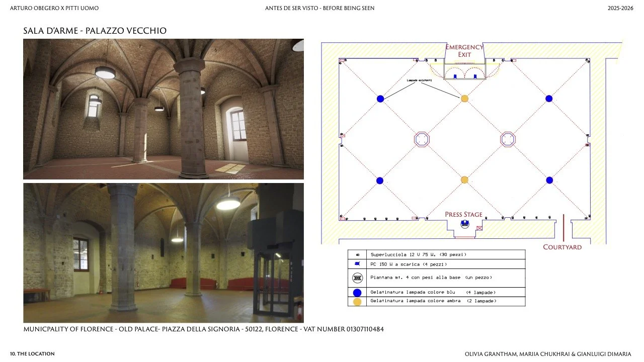Click 'PC 150 W a scarica' legend row
The height and width of the screenshot is (362, 644).
click(436, 264)
